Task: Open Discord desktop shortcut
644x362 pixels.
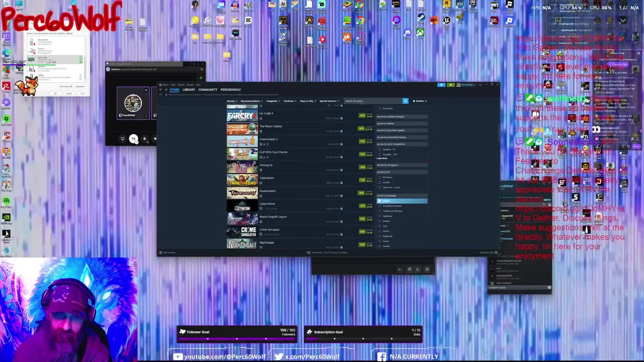Action: (x=408, y=33)
